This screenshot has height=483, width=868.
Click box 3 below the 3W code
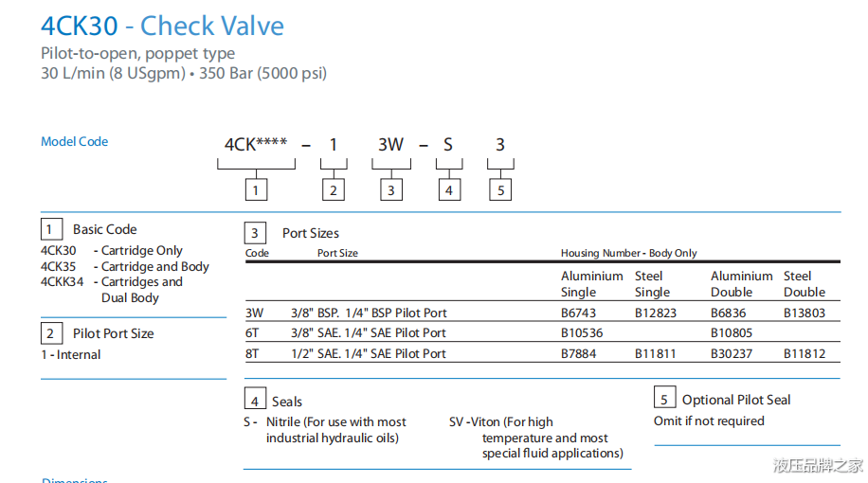[x=391, y=190]
